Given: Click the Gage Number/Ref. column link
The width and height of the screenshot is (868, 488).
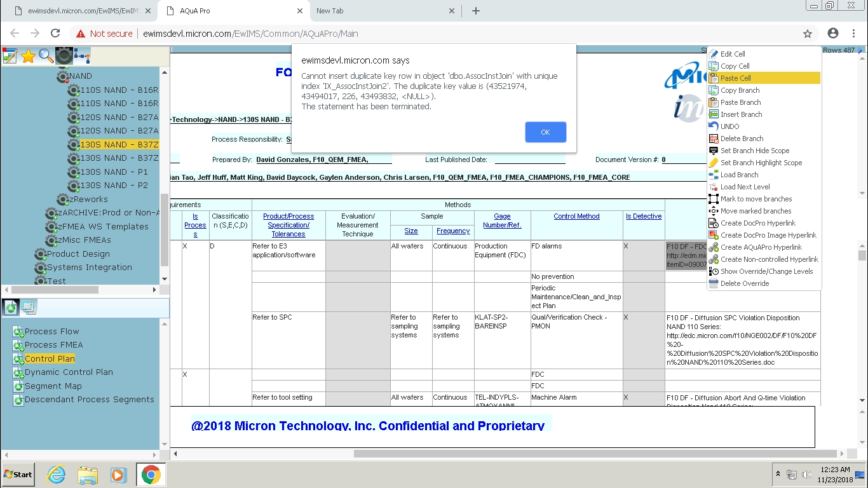Looking at the screenshot, I should click(x=502, y=220).
